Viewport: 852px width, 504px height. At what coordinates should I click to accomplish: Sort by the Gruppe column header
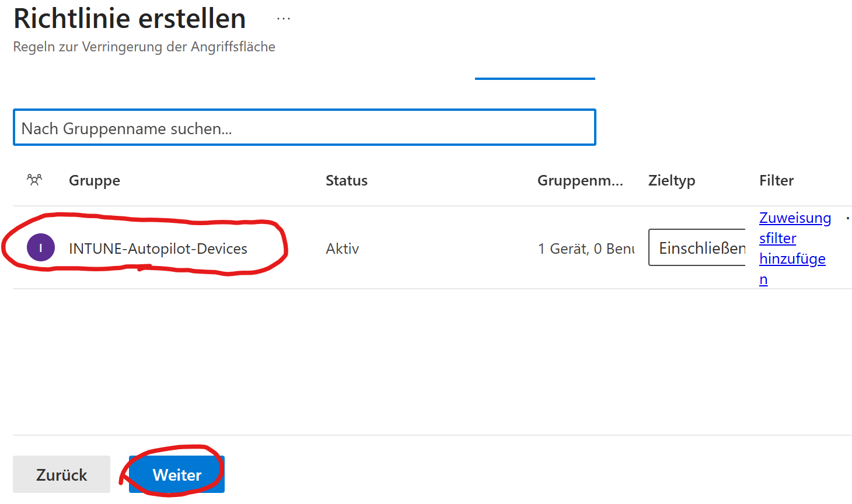point(95,181)
